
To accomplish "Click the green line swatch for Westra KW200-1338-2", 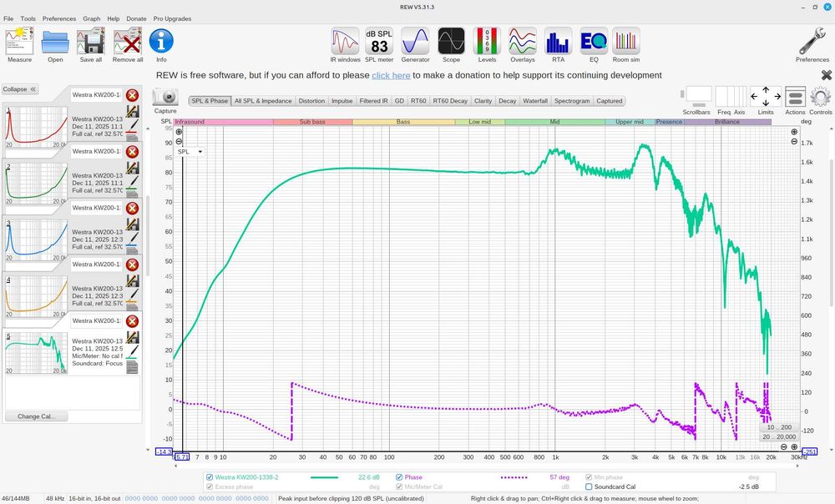I will click(x=324, y=477).
